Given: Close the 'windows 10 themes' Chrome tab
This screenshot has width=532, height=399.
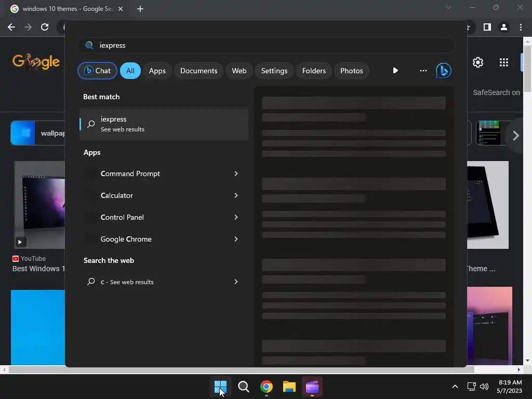Looking at the screenshot, I should click(x=121, y=9).
